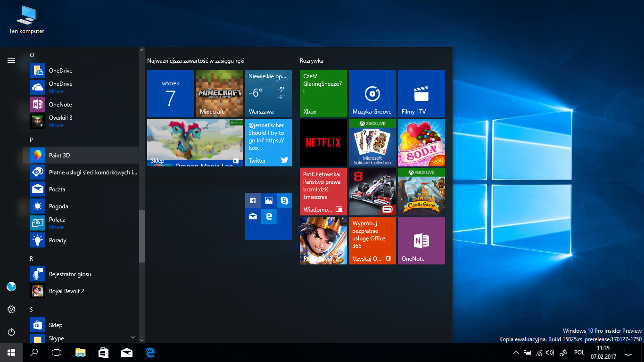
Task: Open the purple OneNote tile
Action: pyautogui.click(x=421, y=241)
